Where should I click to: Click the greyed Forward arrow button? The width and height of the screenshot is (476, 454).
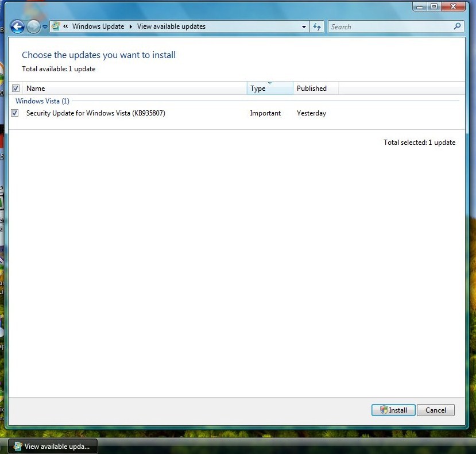click(33, 27)
